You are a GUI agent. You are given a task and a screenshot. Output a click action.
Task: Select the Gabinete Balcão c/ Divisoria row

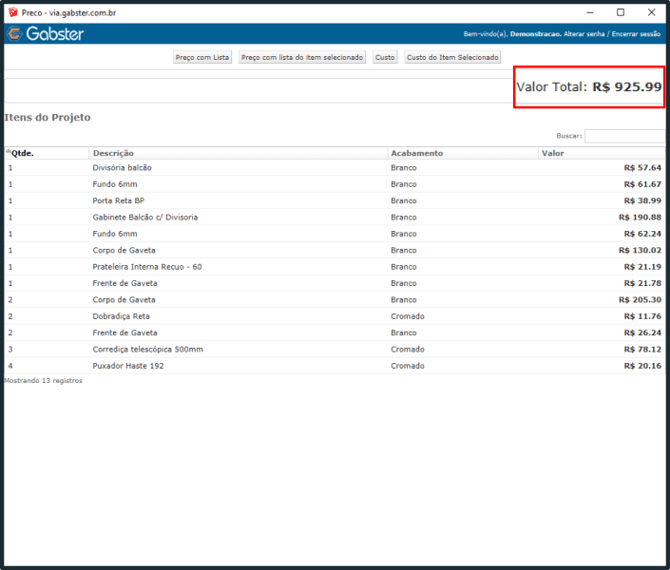(x=145, y=217)
